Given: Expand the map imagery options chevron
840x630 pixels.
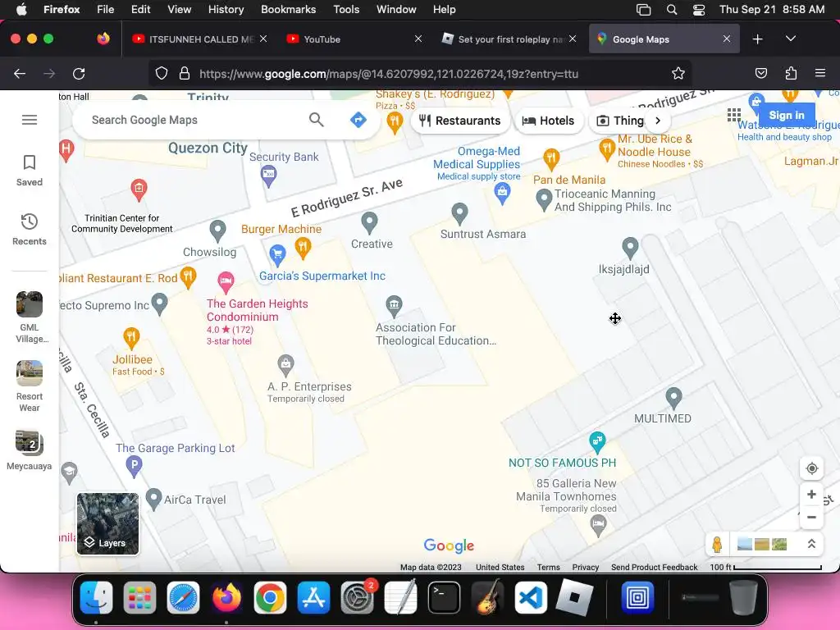Looking at the screenshot, I should click(811, 545).
